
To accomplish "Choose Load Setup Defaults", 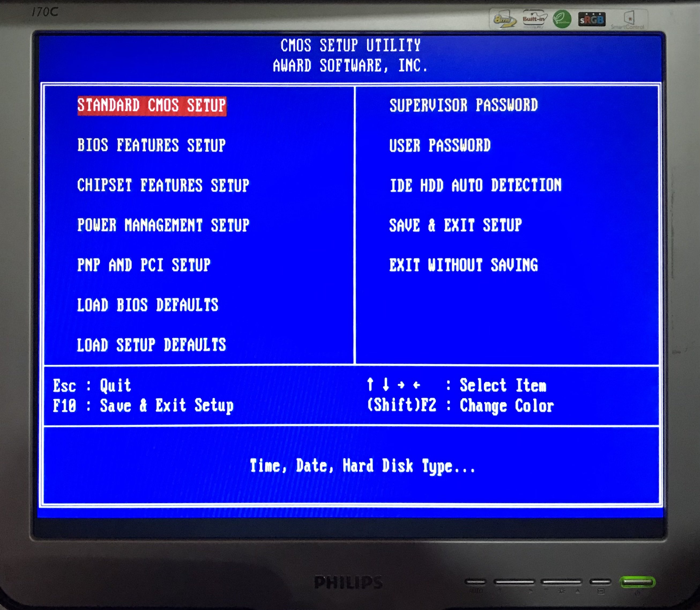I will [151, 345].
